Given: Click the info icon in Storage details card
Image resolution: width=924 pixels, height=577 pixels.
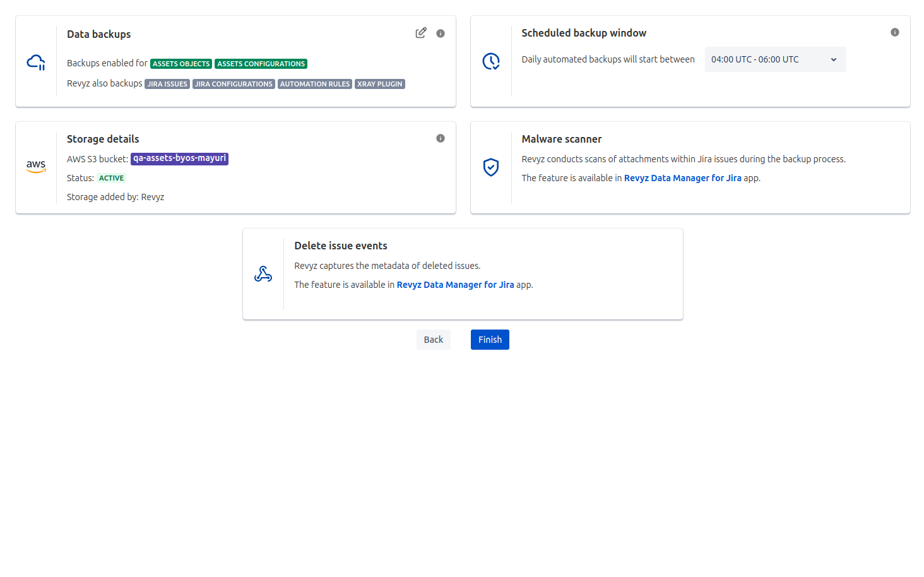Looking at the screenshot, I should pyautogui.click(x=441, y=138).
